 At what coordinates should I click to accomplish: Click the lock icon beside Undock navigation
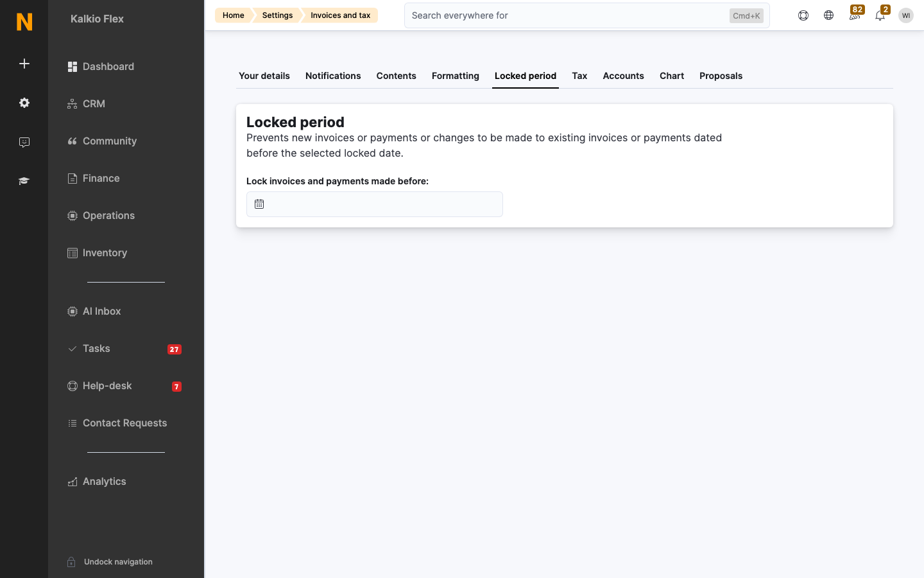click(71, 562)
